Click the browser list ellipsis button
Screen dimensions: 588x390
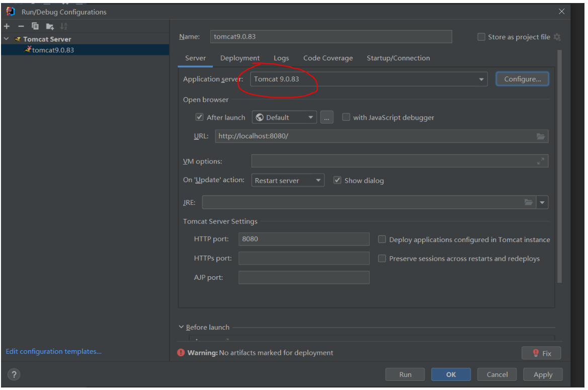[326, 117]
